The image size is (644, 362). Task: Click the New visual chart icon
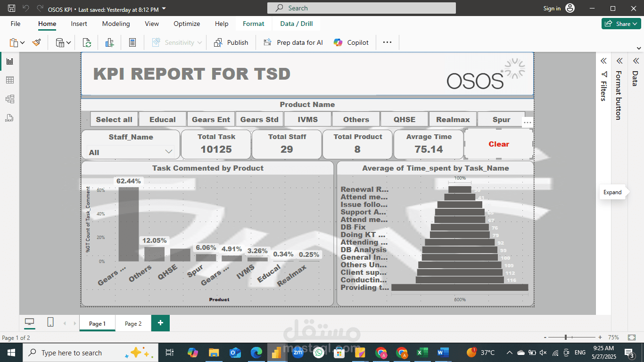(x=110, y=42)
